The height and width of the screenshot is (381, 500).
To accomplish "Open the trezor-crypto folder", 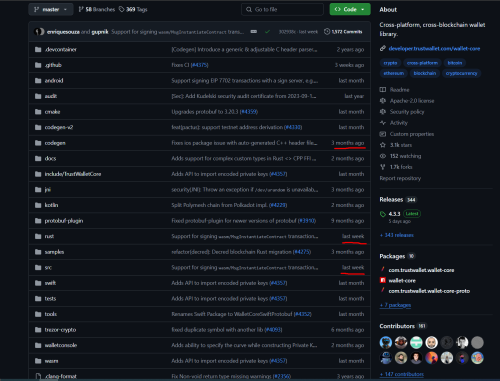I will 60,330.
